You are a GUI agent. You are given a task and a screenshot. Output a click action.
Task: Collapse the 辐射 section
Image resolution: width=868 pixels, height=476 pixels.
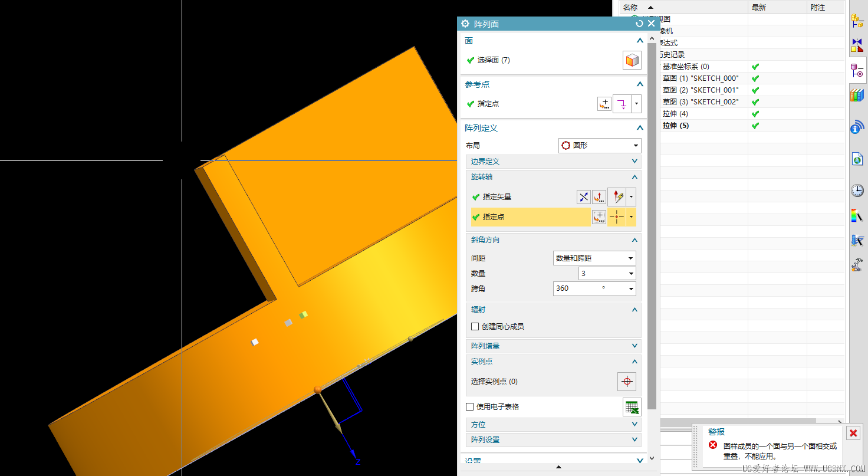click(x=634, y=310)
